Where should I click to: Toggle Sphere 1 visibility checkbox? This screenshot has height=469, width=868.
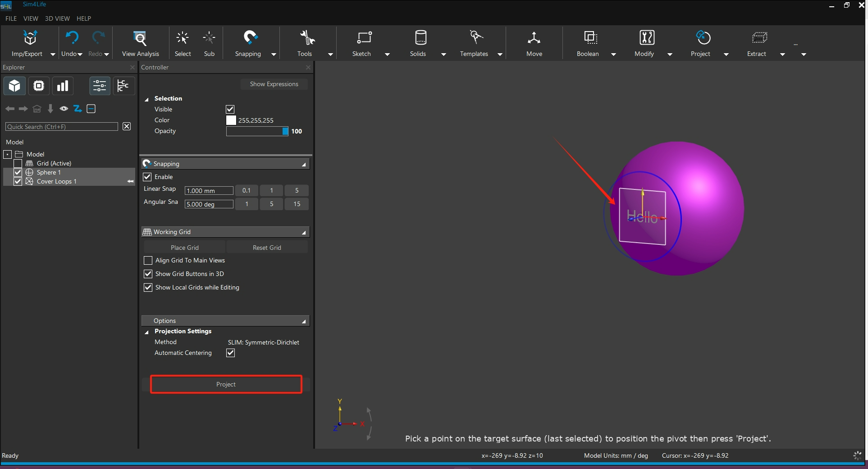pyautogui.click(x=18, y=172)
